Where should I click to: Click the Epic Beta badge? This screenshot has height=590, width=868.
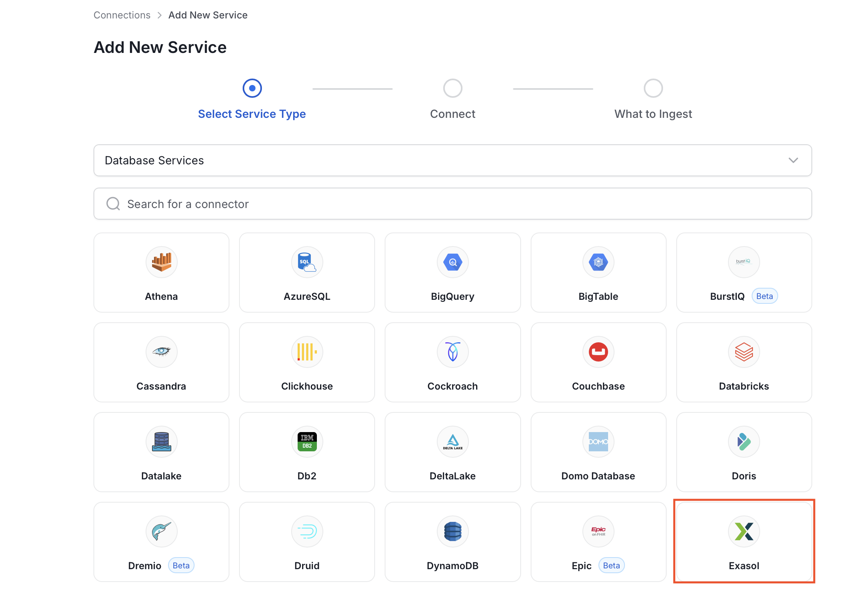tap(612, 566)
